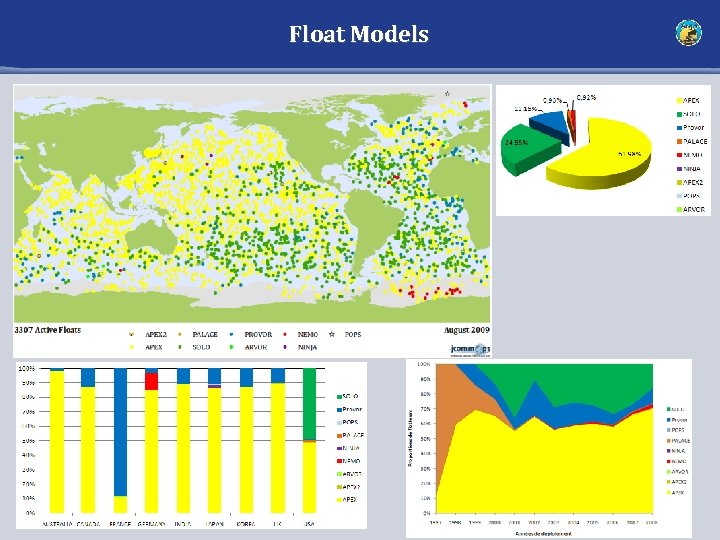The image size is (720, 540).
Task: Click the "USA" axis label under the bar chart
Action: tap(309, 524)
